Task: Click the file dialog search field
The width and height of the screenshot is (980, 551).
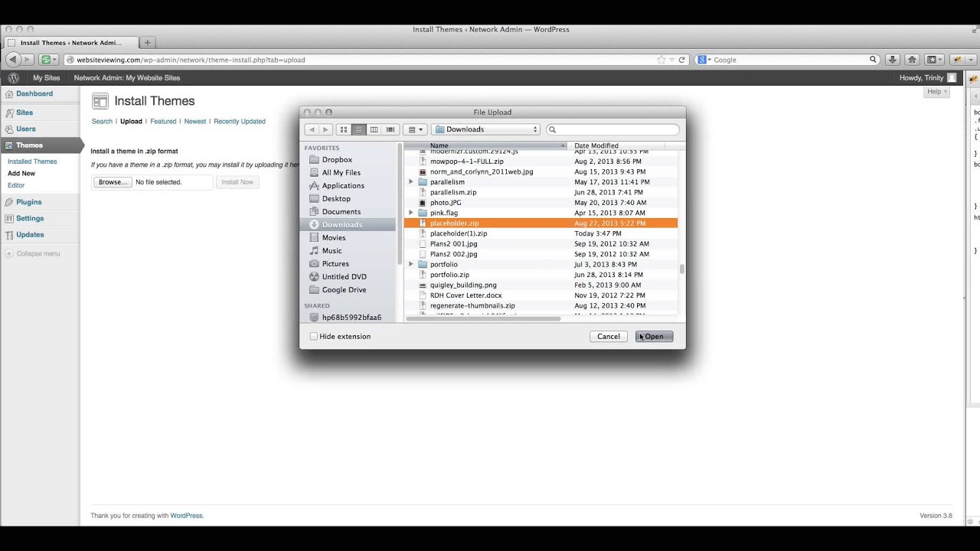Action: tap(612, 129)
